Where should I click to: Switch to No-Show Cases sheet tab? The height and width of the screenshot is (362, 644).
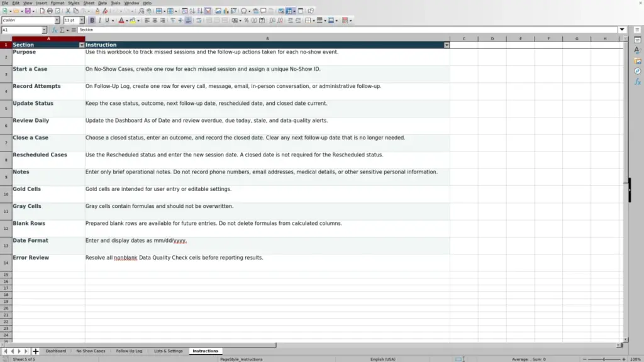pyautogui.click(x=91, y=351)
